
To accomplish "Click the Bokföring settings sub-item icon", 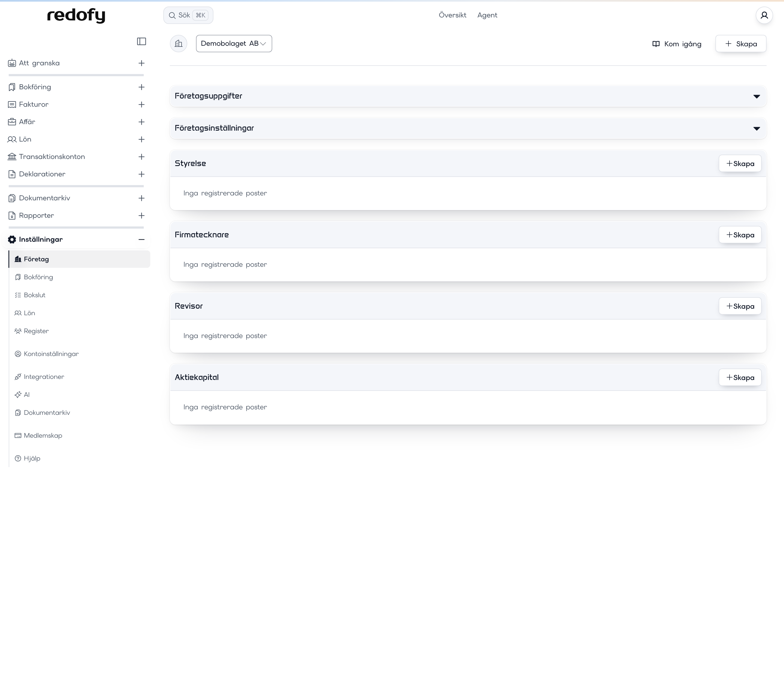I will pos(18,277).
